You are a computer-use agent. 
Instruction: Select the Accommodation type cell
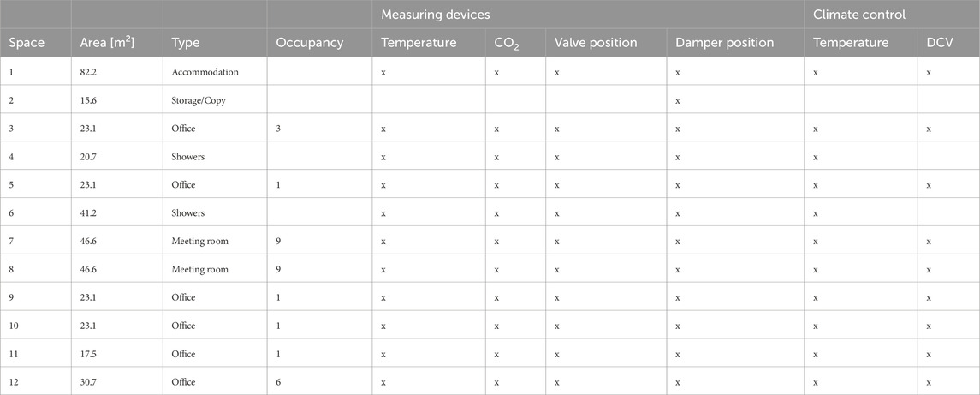click(x=205, y=72)
